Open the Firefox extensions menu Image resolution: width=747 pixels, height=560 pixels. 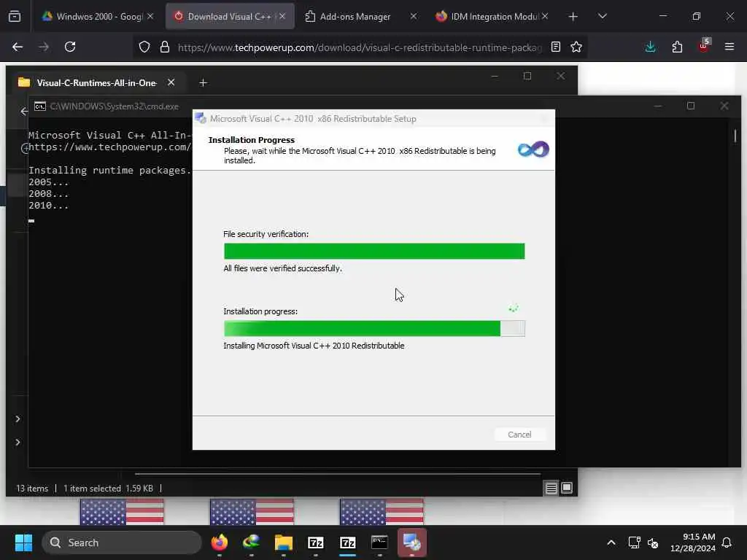[677, 47]
